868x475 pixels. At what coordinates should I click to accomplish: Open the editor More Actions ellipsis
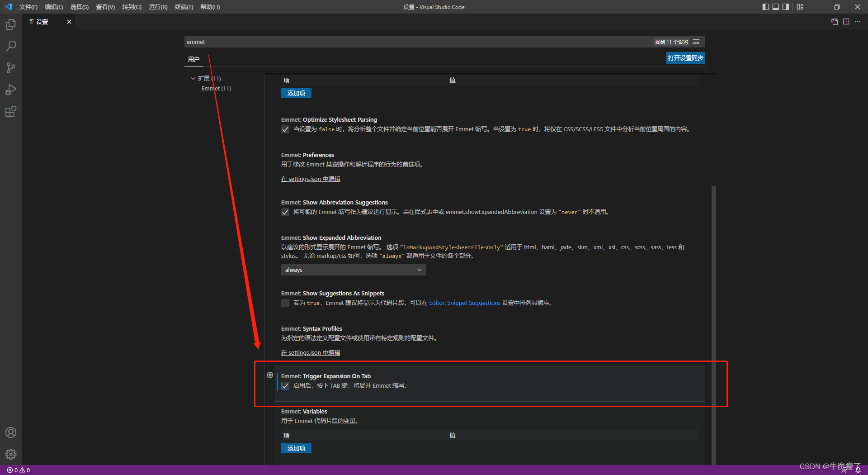(858, 22)
